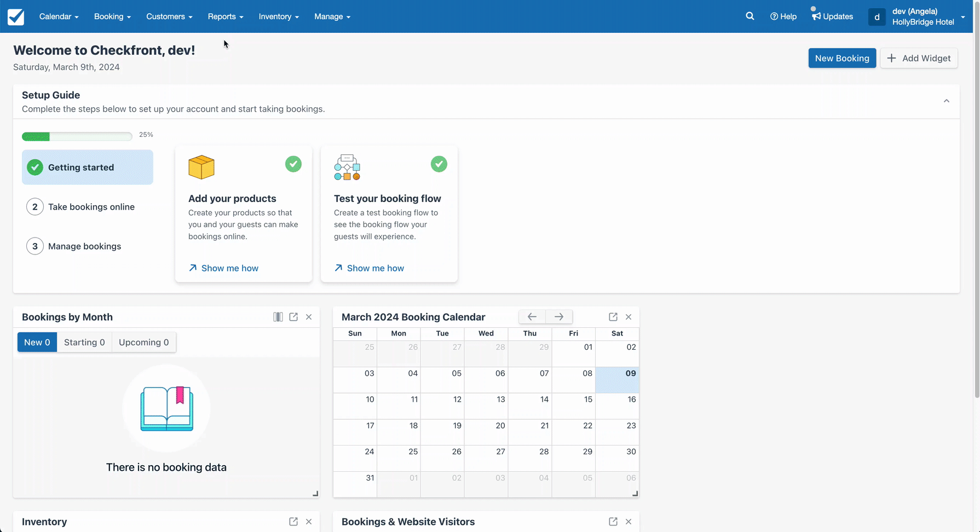
Task: Click the Test your booking flow title
Action: (x=388, y=199)
